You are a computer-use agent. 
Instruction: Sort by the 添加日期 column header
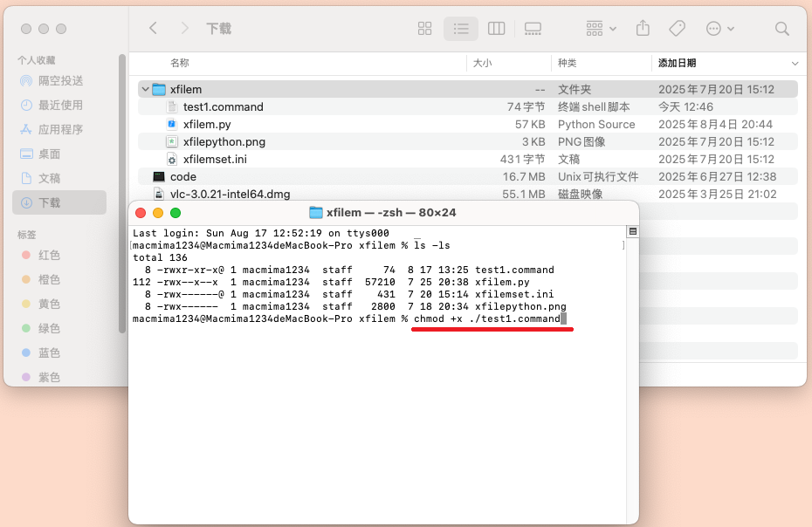click(x=678, y=63)
